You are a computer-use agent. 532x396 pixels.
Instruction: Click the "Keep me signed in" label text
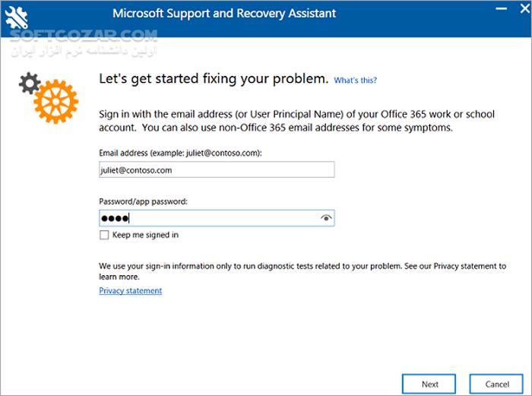[145, 235]
